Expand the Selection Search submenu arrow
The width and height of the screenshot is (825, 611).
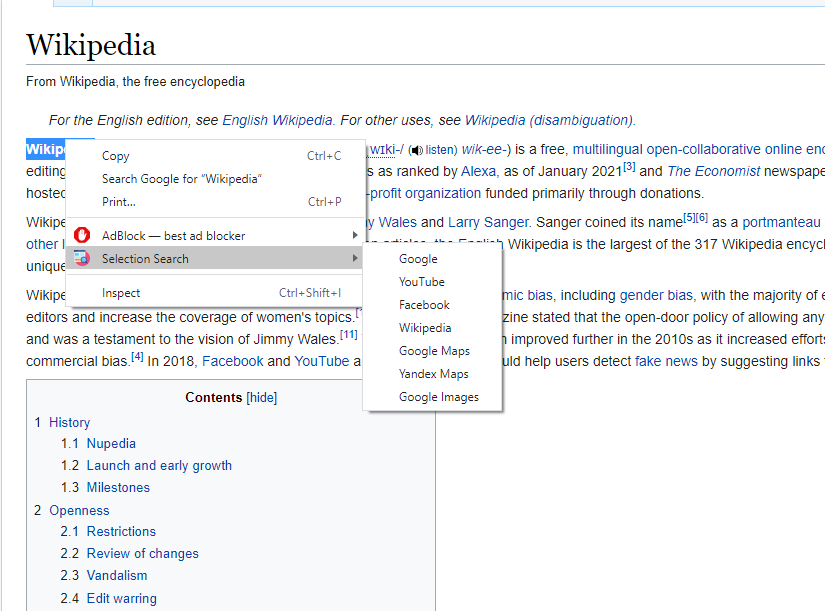pos(354,258)
